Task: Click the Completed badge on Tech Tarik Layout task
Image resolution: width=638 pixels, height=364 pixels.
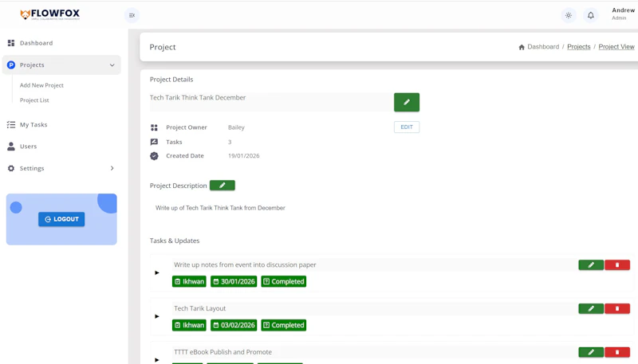Action: pos(284,325)
